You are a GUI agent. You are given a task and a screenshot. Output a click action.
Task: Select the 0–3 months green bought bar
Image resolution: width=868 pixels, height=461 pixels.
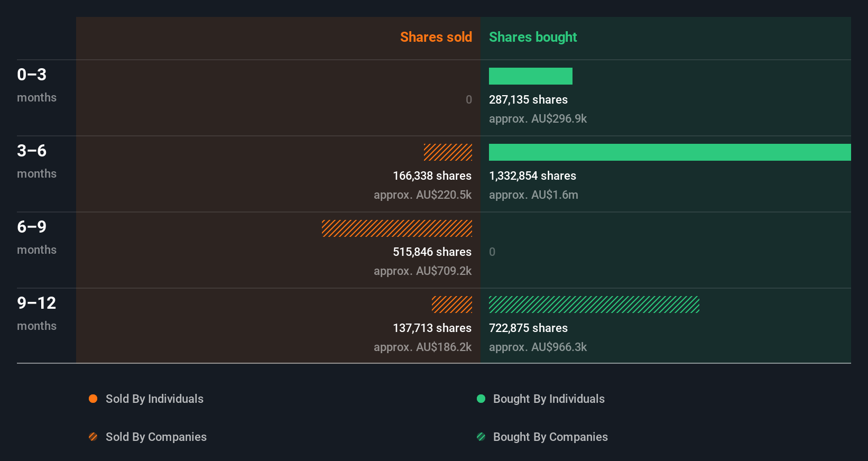point(530,76)
